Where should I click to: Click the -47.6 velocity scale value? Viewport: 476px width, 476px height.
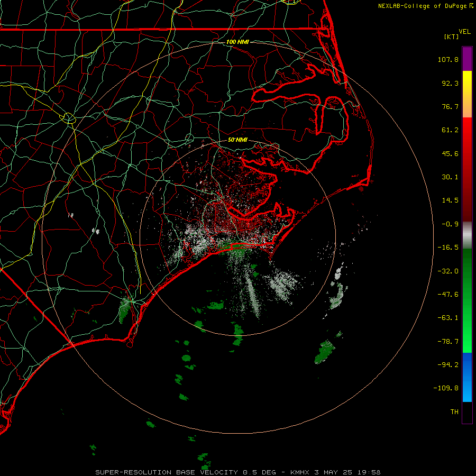click(448, 295)
